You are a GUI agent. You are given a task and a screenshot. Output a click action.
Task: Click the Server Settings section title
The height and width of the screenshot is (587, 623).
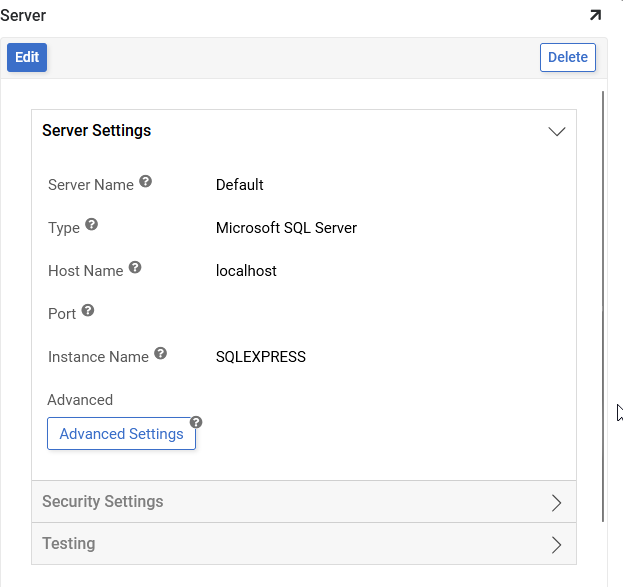97,131
